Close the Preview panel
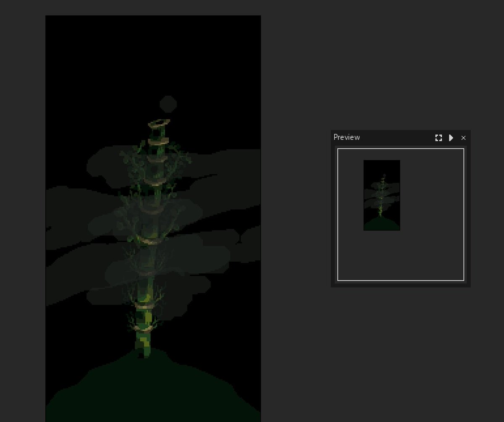 463,138
